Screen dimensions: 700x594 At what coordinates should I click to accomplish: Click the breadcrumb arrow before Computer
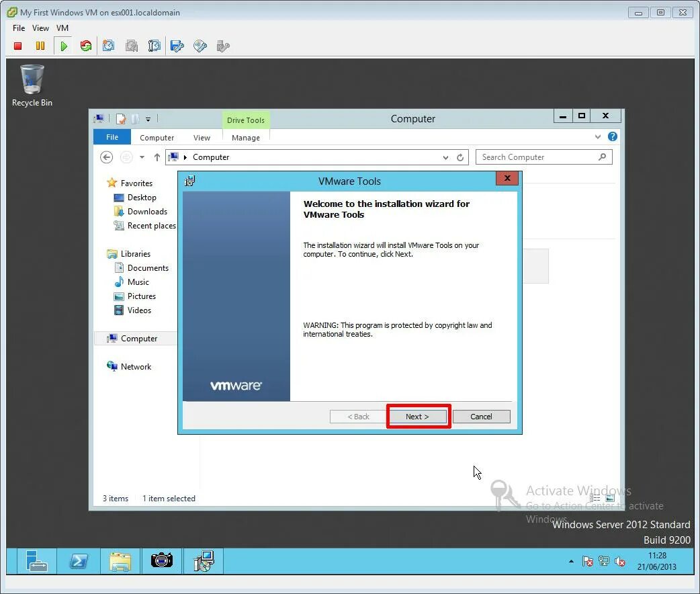click(x=185, y=157)
